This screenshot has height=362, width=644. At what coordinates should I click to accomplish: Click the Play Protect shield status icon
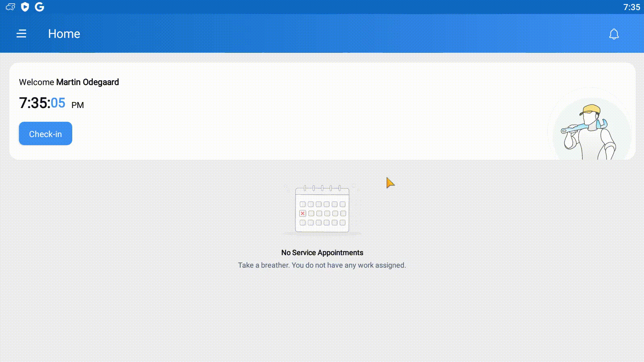25,7
